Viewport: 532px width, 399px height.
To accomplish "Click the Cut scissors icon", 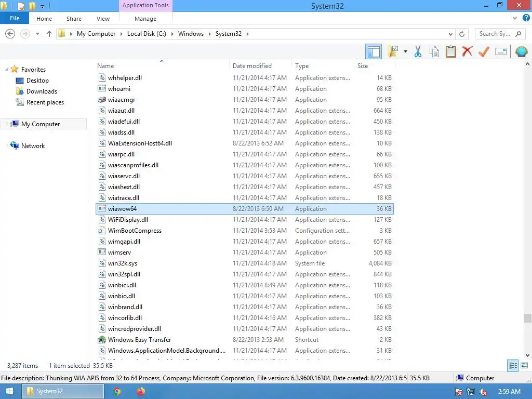I will click(418, 51).
